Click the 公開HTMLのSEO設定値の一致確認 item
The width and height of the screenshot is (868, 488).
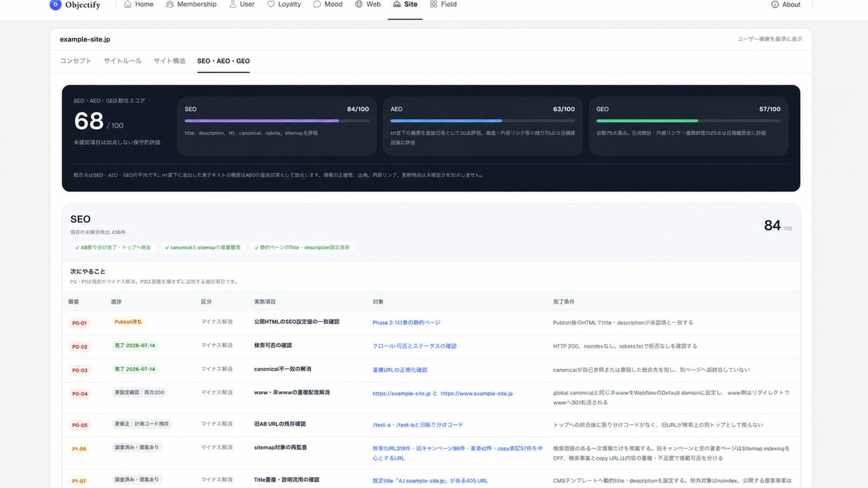pyautogui.click(x=297, y=322)
